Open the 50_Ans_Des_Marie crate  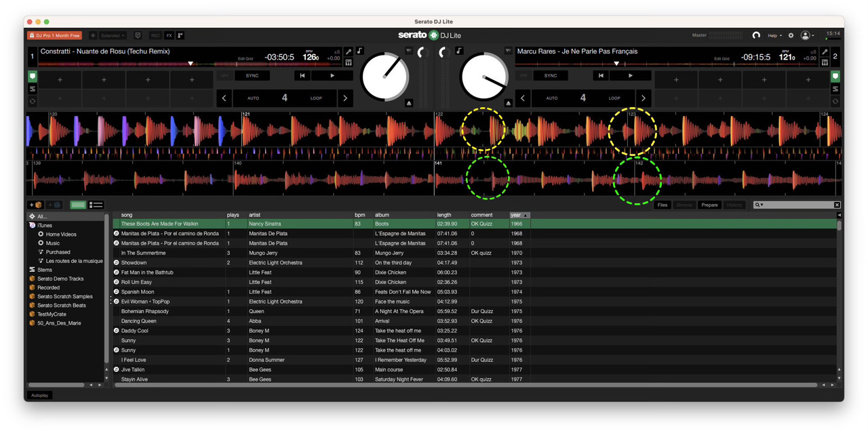59,323
